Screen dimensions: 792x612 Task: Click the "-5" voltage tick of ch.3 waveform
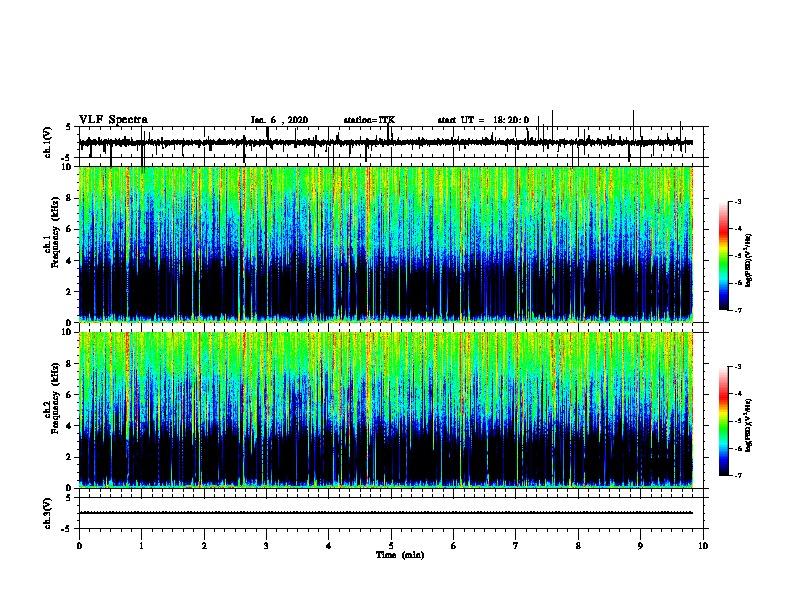coord(67,529)
